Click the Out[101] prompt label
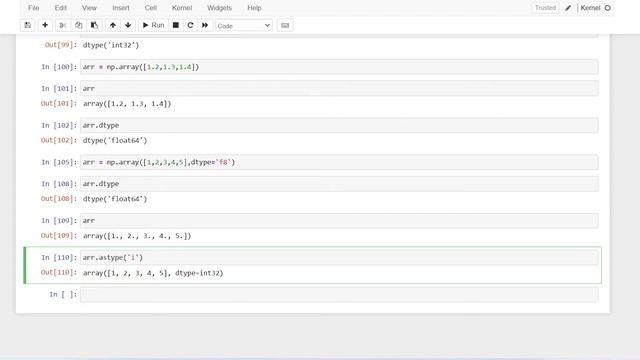640x360 pixels. coord(59,104)
